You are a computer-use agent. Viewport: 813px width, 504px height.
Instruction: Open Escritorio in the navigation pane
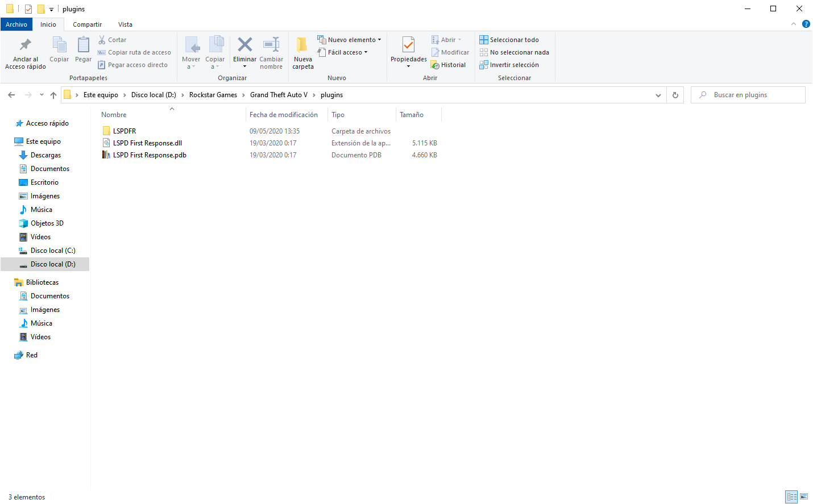point(44,182)
